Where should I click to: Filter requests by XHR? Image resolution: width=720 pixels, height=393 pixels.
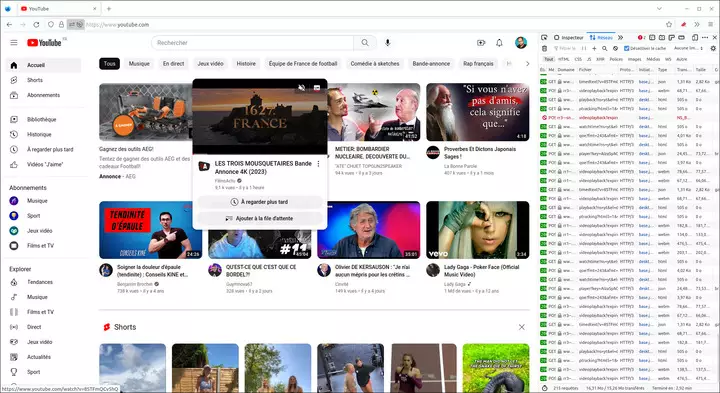(601, 59)
